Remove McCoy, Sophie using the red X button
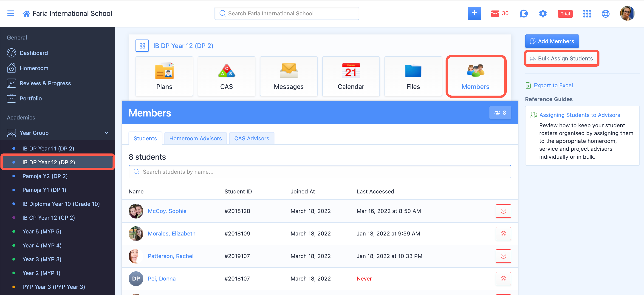 [x=503, y=211]
